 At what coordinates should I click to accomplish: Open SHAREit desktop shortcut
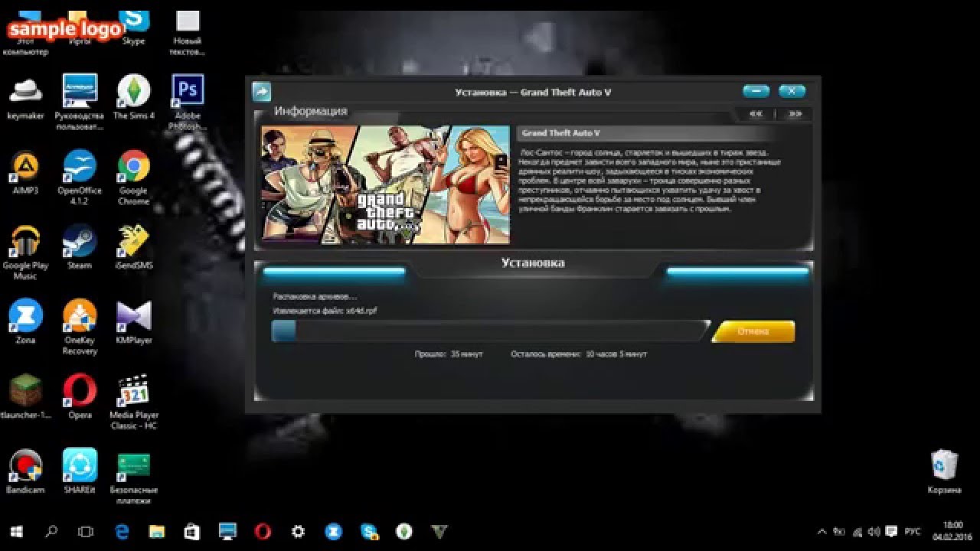click(80, 471)
